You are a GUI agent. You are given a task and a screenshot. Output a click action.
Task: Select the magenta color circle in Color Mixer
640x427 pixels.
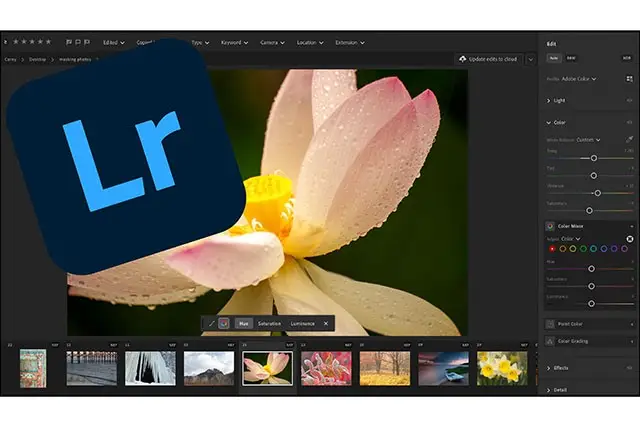624,249
